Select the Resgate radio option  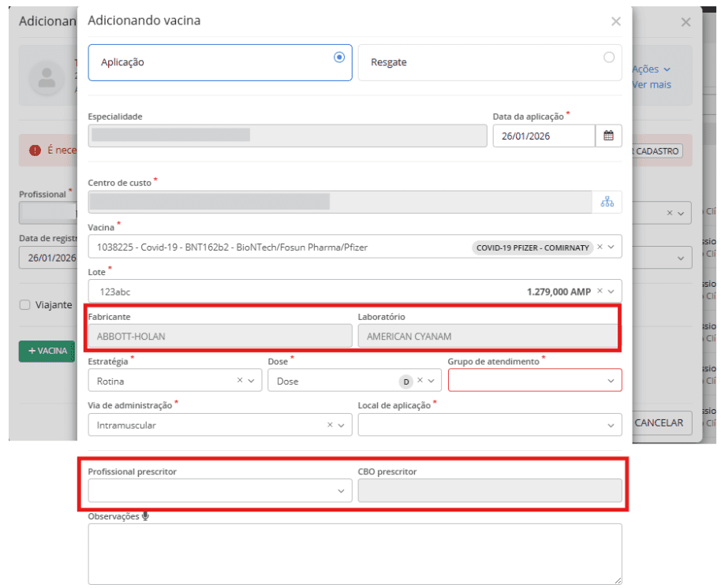(608, 58)
